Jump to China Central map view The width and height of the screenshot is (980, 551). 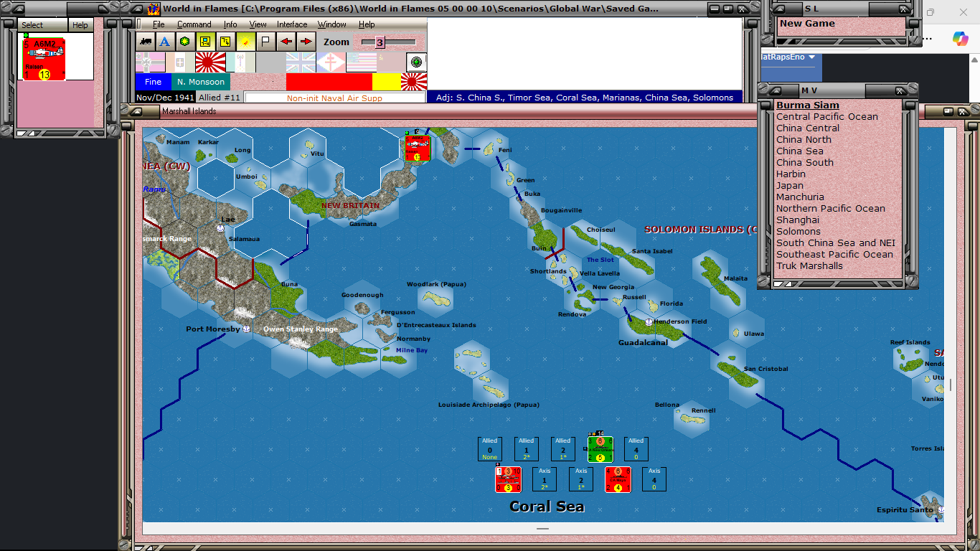pos(807,128)
